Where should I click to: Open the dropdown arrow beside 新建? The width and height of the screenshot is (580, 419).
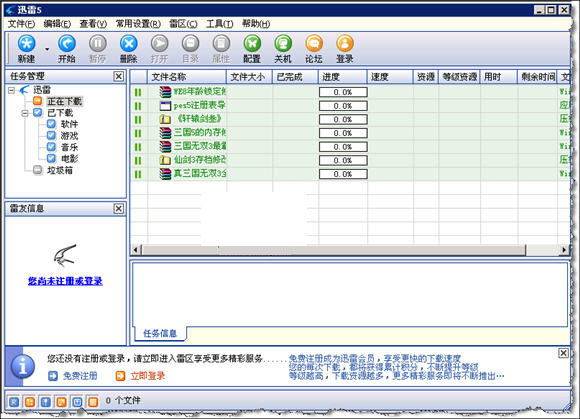pyautogui.click(x=47, y=49)
